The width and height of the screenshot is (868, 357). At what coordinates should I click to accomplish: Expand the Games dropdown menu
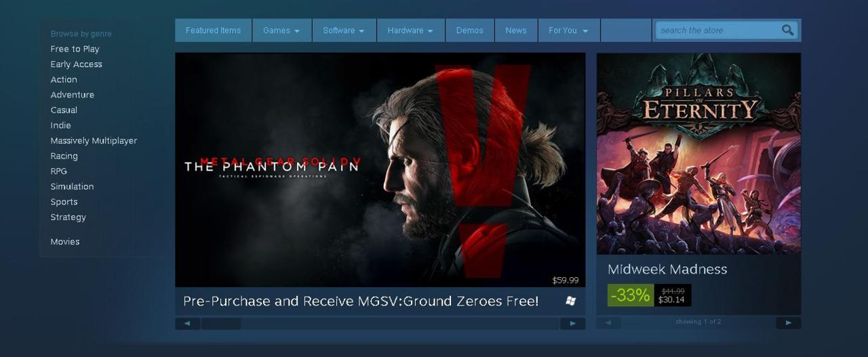point(281,30)
